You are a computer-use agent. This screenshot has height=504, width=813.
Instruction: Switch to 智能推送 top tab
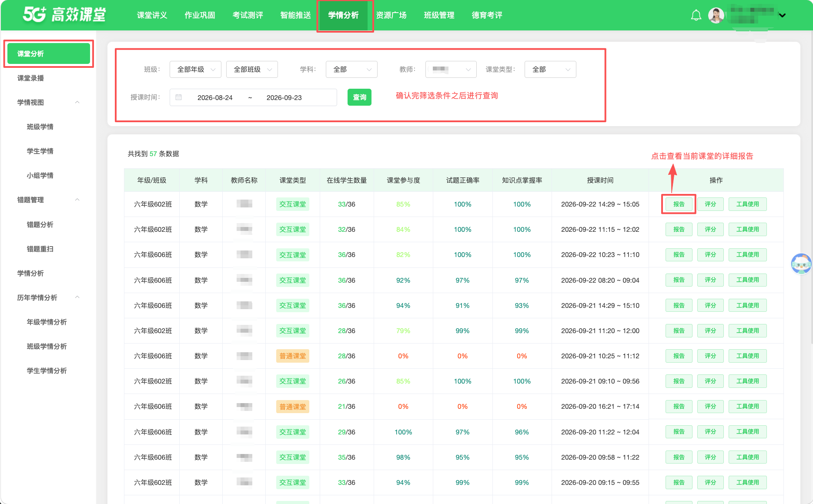tap(295, 15)
